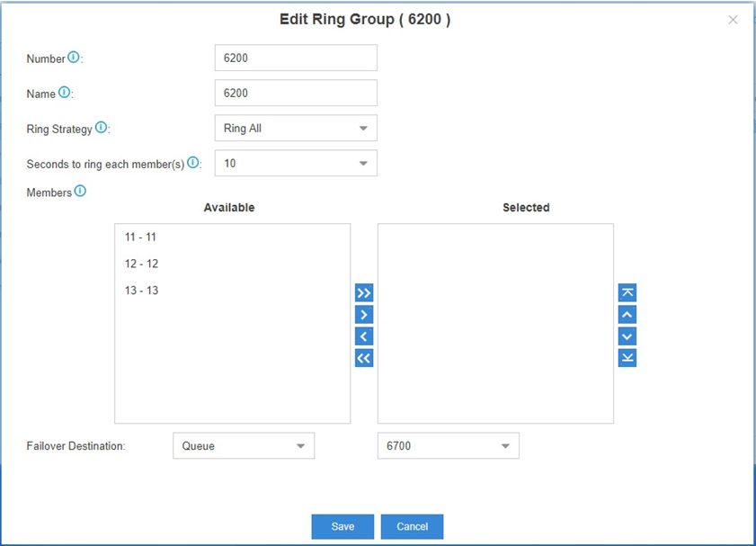Move selected member up one position

click(x=627, y=315)
